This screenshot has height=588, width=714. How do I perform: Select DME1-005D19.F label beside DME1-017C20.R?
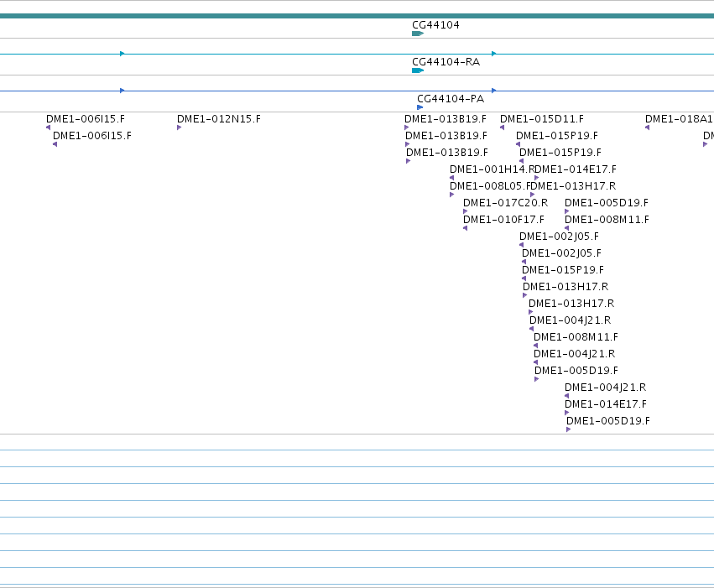coord(607,203)
